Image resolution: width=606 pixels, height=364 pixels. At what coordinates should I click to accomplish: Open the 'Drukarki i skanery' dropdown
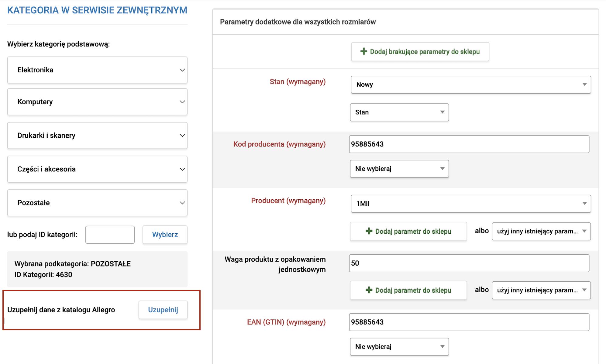click(97, 136)
